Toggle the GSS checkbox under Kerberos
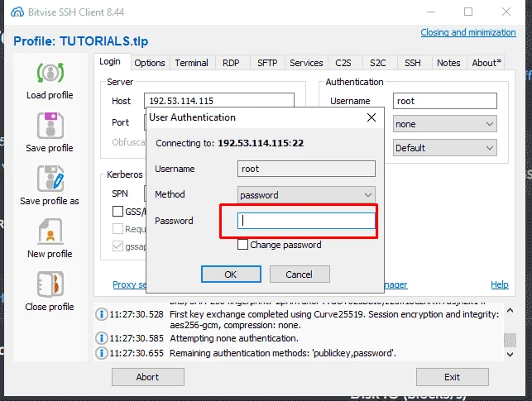532x401 pixels. click(x=117, y=212)
